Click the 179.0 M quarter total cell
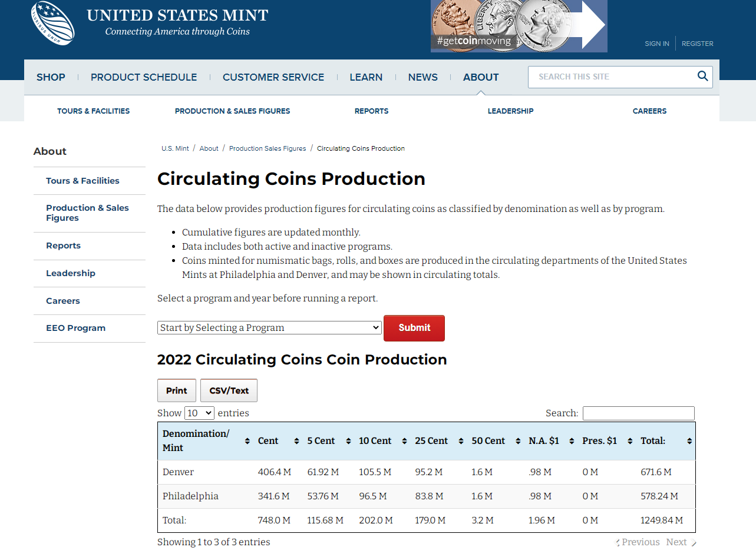The width and height of the screenshot is (756, 557). (x=430, y=520)
